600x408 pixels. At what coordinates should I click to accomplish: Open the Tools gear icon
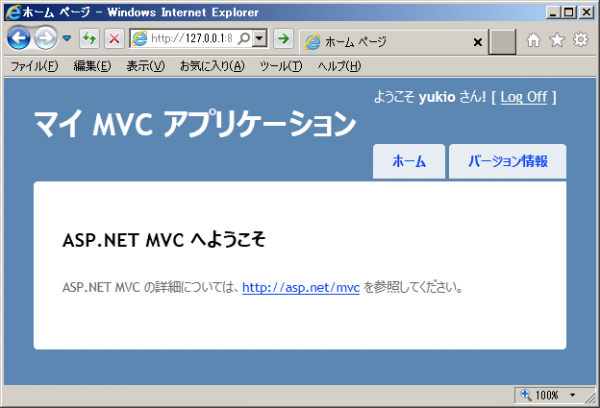(x=580, y=40)
